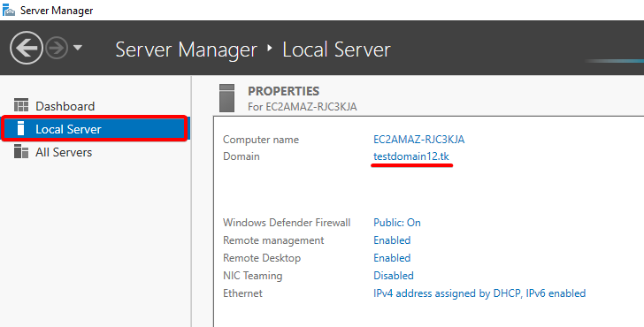Image resolution: width=644 pixels, height=327 pixels.
Task: Click the Local Server icon in sidebar
Action: tap(20, 128)
